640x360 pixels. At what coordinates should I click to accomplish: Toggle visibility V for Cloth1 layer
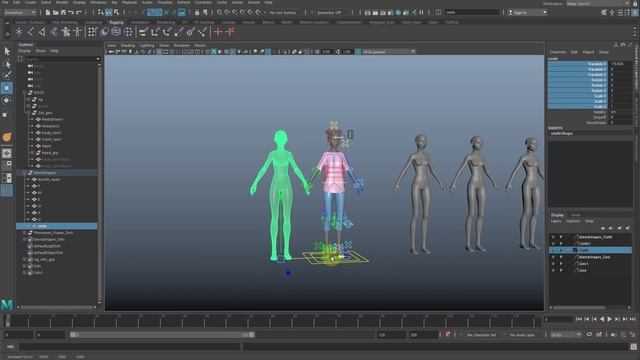coord(553,244)
